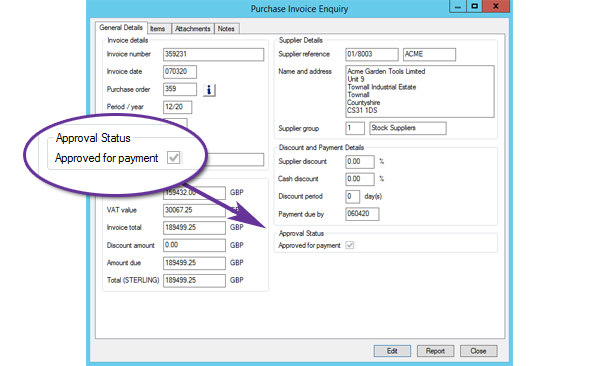Click the VAT value field
The width and height of the screenshot is (600, 366).
pyautogui.click(x=194, y=210)
